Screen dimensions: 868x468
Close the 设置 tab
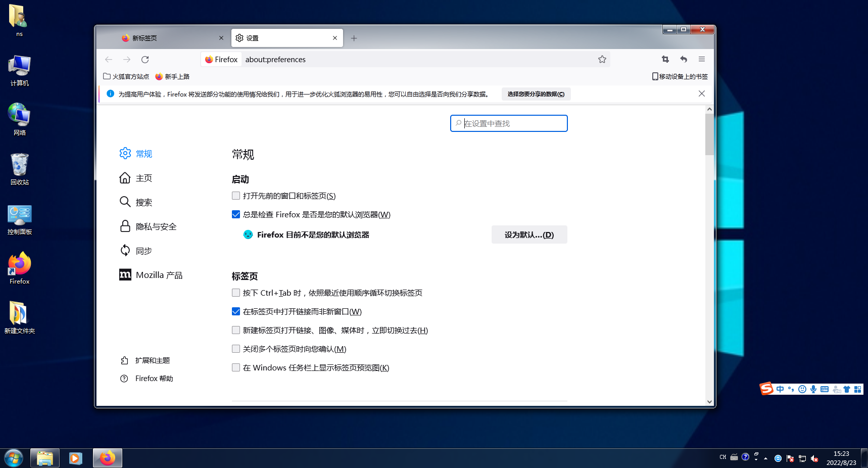(335, 38)
